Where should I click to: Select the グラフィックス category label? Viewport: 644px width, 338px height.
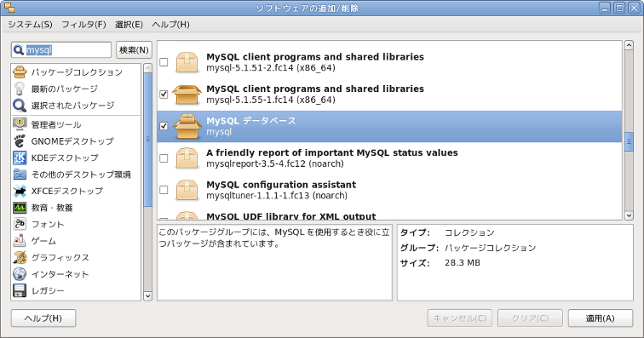[x=60, y=257]
